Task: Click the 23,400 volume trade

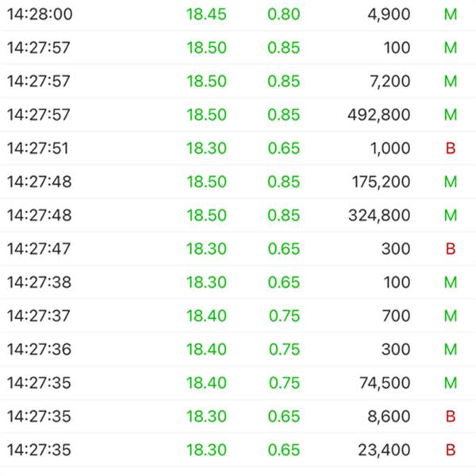Action: tap(385, 451)
